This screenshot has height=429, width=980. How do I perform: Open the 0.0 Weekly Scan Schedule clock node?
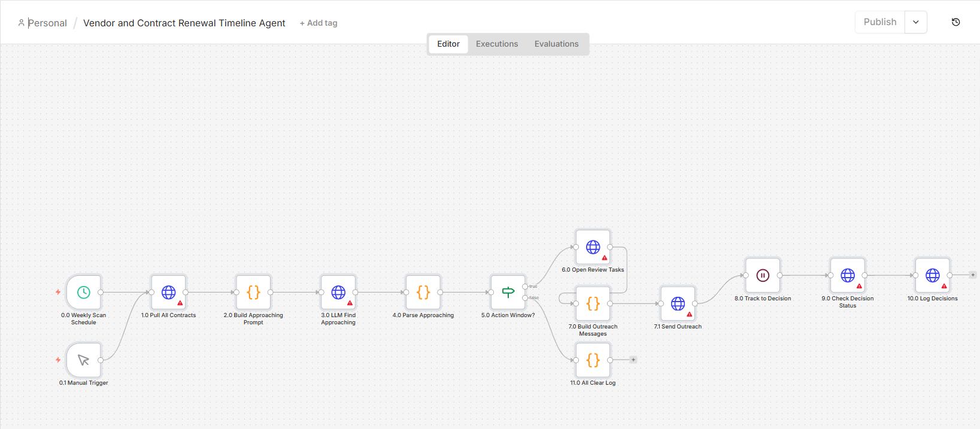(84, 292)
